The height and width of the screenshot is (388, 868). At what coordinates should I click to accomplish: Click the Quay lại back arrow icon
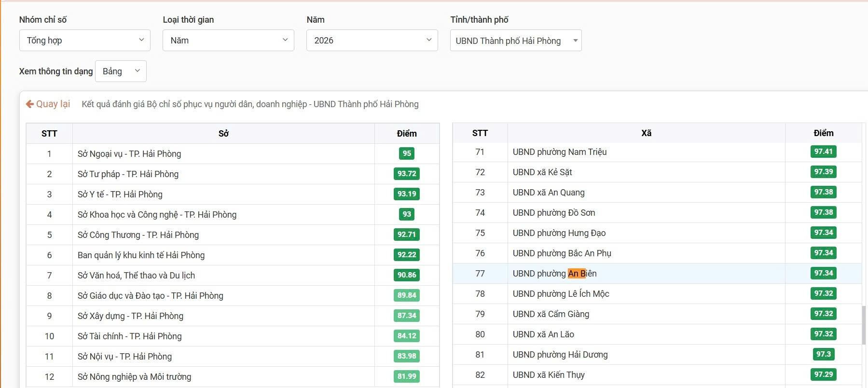click(29, 104)
